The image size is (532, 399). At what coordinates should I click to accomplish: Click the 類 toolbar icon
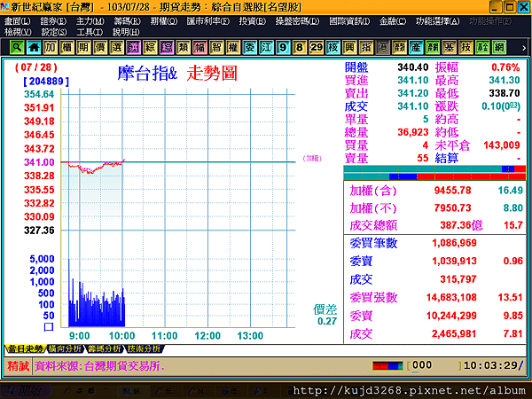click(x=184, y=47)
